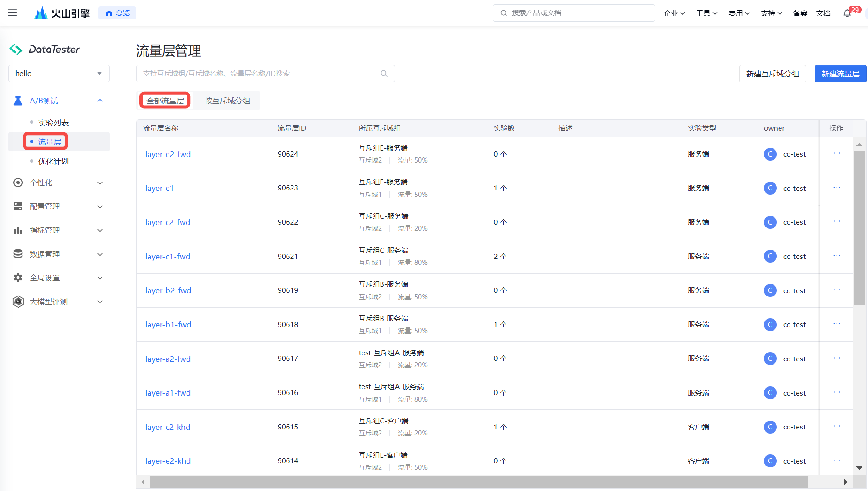
Task: Expand the 个性化 menu section
Action: [x=100, y=183]
